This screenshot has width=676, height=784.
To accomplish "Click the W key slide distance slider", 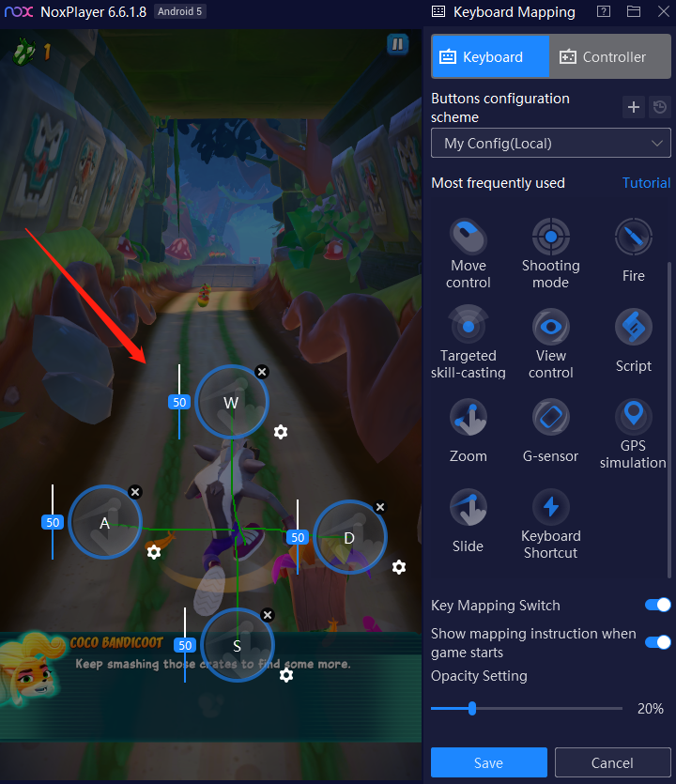I will (179, 402).
